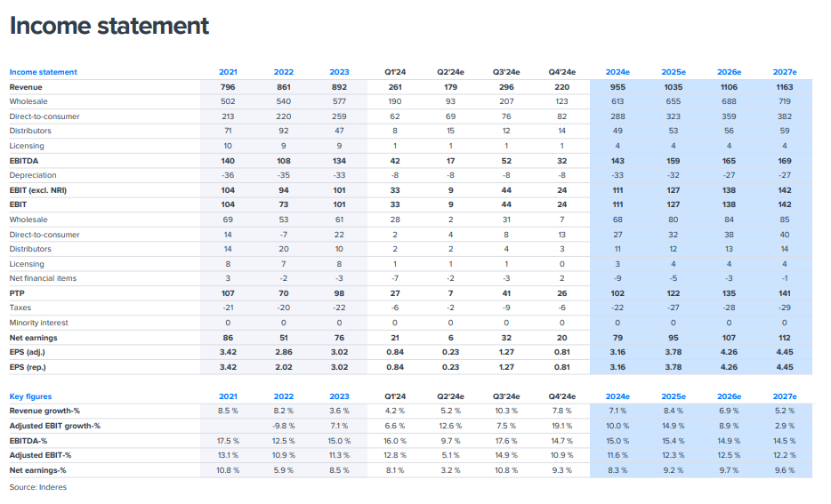831x504 pixels.
Task: Click the "Net earnings" row label
Action: click(33, 338)
